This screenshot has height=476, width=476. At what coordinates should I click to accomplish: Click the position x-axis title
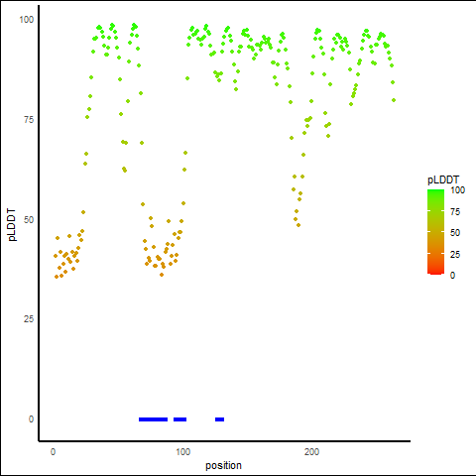click(223, 465)
